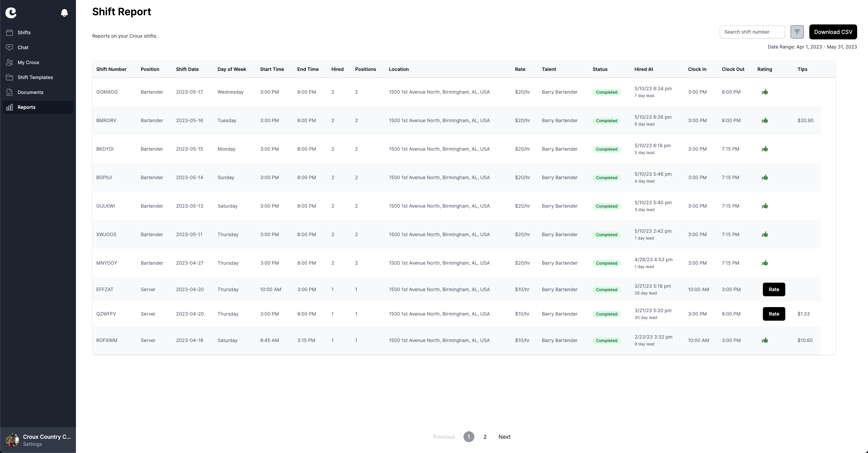Click thumbs-up rating for shift GOMXOG

(x=765, y=92)
